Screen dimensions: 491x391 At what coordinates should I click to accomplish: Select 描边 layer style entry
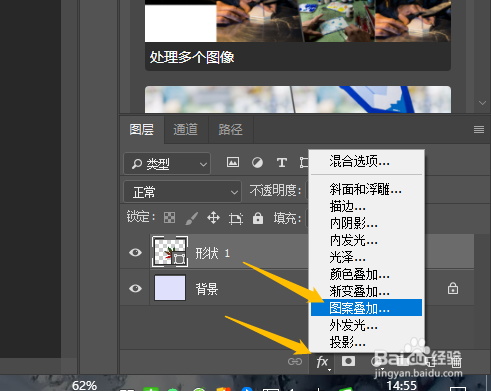point(366,206)
